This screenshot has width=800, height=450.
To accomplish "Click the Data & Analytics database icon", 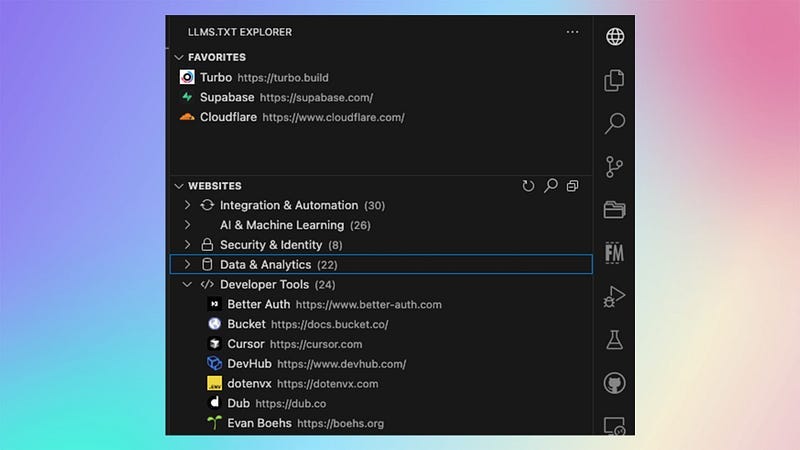I will click(207, 264).
